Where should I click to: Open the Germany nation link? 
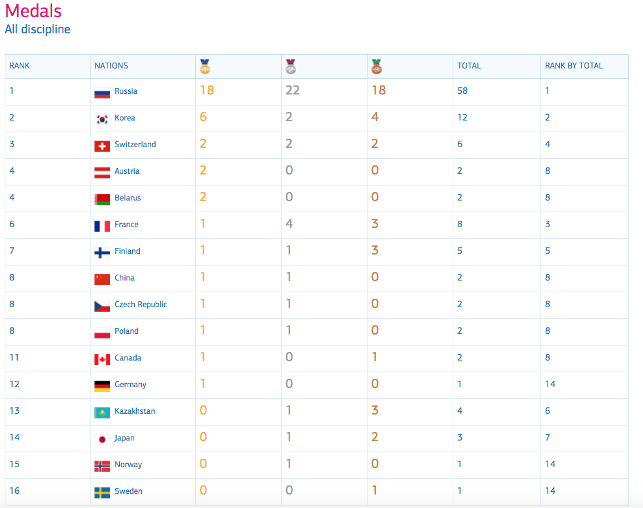click(x=130, y=385)
